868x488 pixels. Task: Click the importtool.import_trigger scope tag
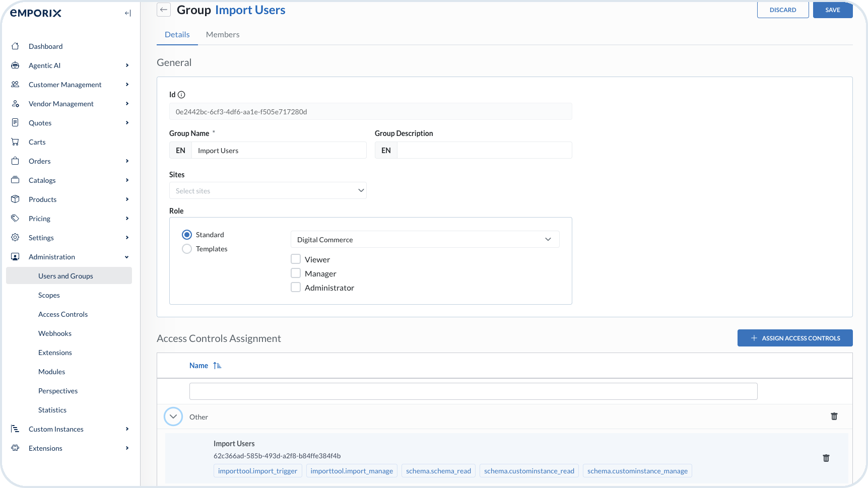(x=257, y=471)
